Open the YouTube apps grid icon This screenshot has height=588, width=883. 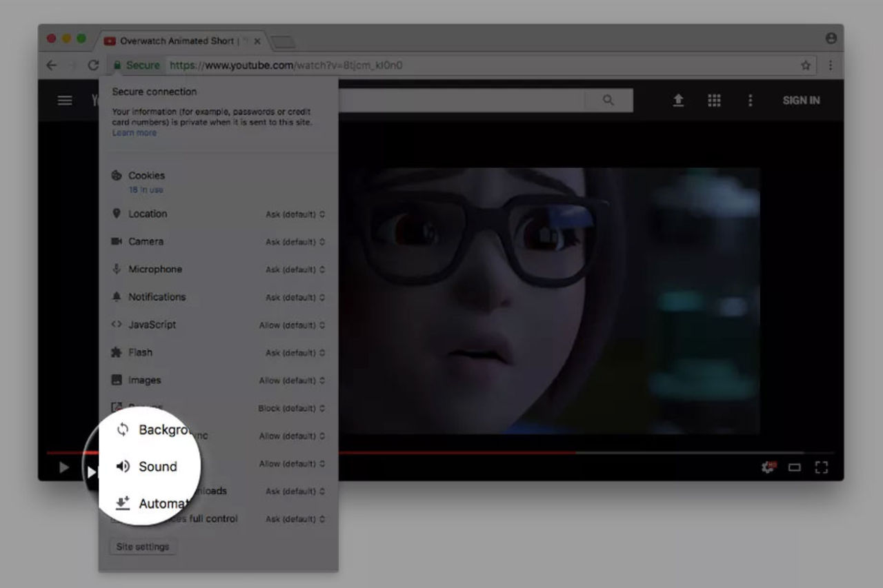tap(714, 100)
